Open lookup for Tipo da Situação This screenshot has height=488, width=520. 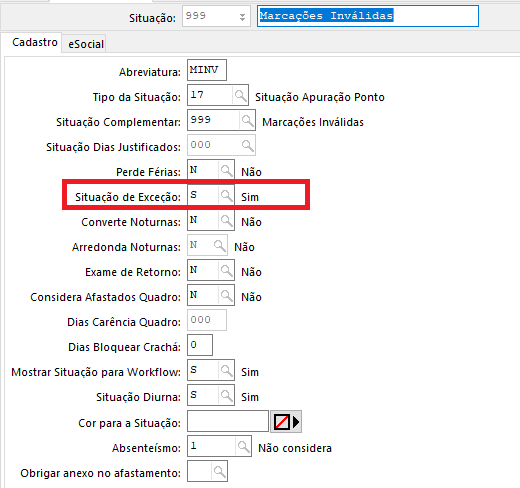tap(240, 96)
